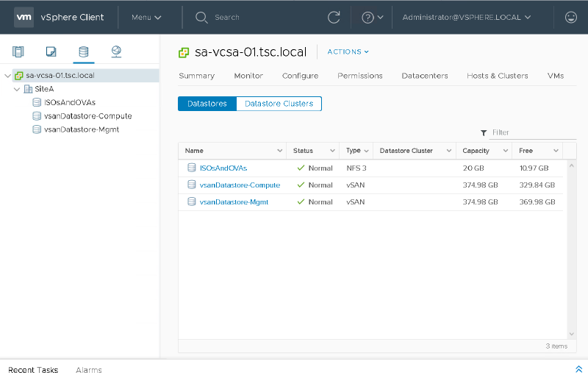The width and height of the screenshot is (588, 378).
Task: Open the Administrator@VSPHERE.LOCAL user dropdown
Action: click(x=467, y=17)
